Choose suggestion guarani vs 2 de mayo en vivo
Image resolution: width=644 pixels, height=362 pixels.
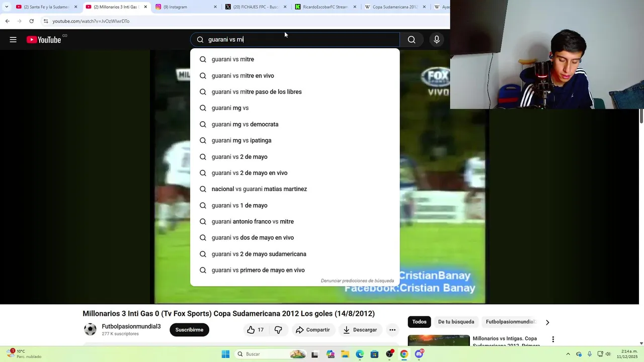295,173
